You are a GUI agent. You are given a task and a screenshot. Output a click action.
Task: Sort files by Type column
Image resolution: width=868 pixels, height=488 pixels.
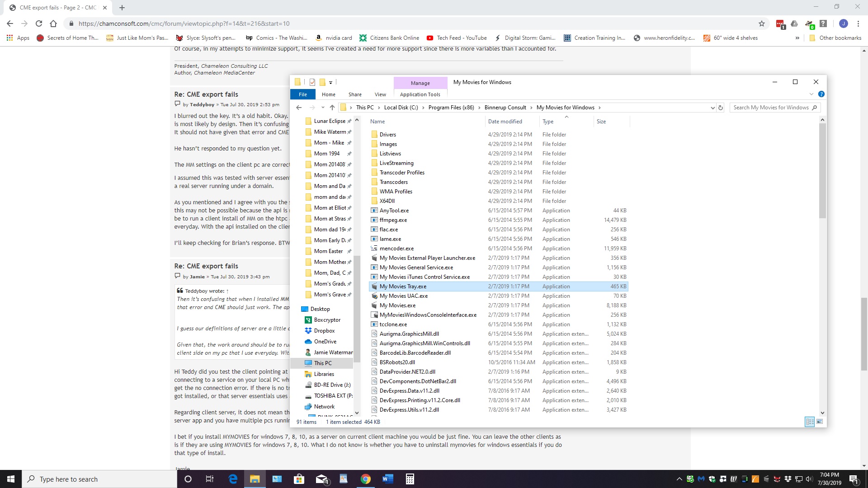point(548,122)
